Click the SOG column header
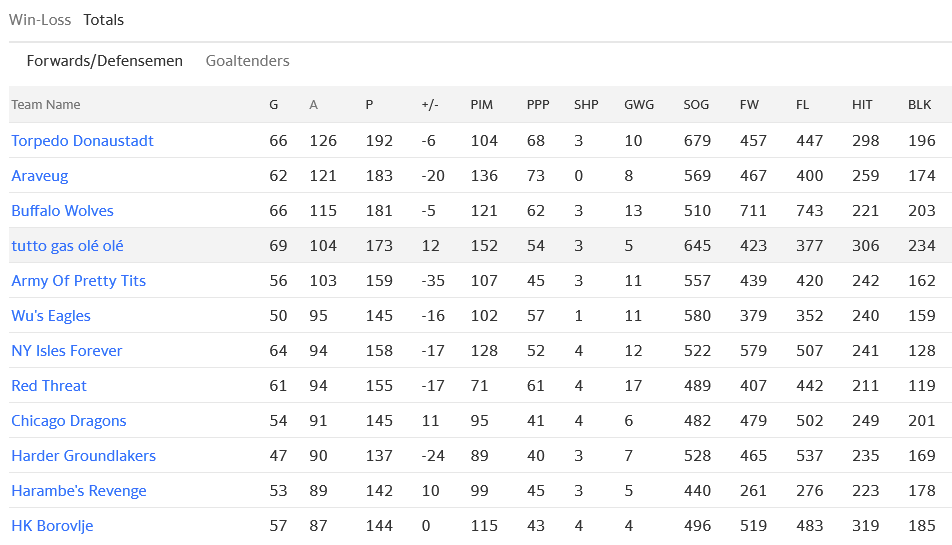The image size is (952, 545). pos(696,105)
